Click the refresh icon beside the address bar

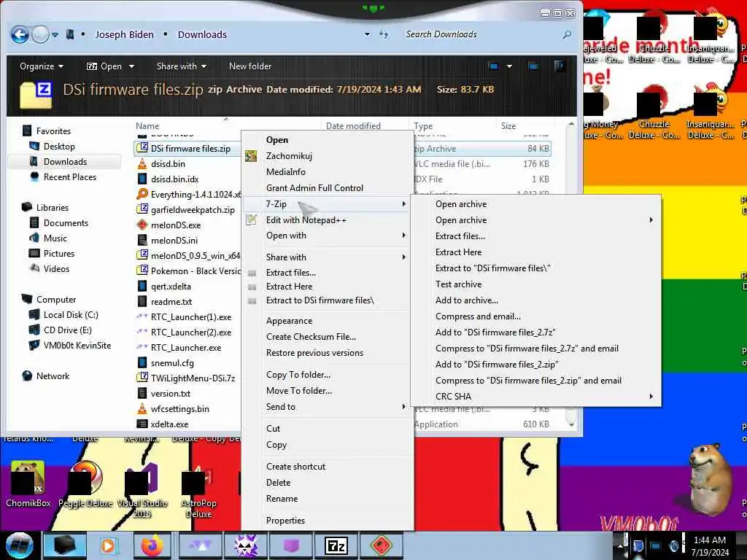pos(384,34)
